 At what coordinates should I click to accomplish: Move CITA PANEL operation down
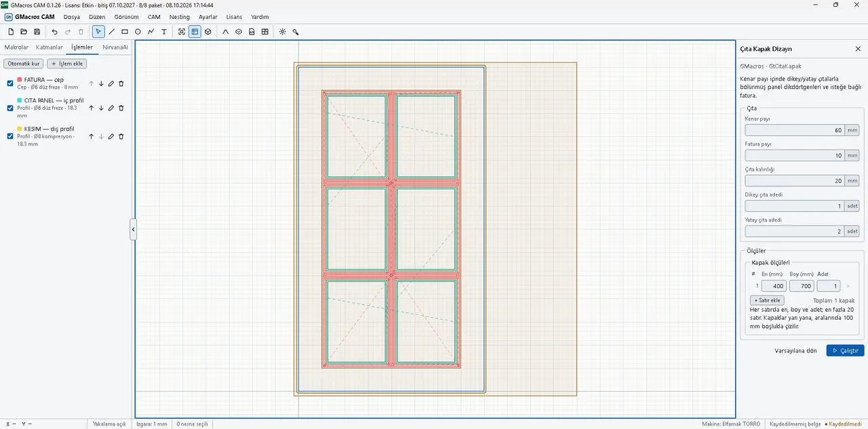(101, 108)
